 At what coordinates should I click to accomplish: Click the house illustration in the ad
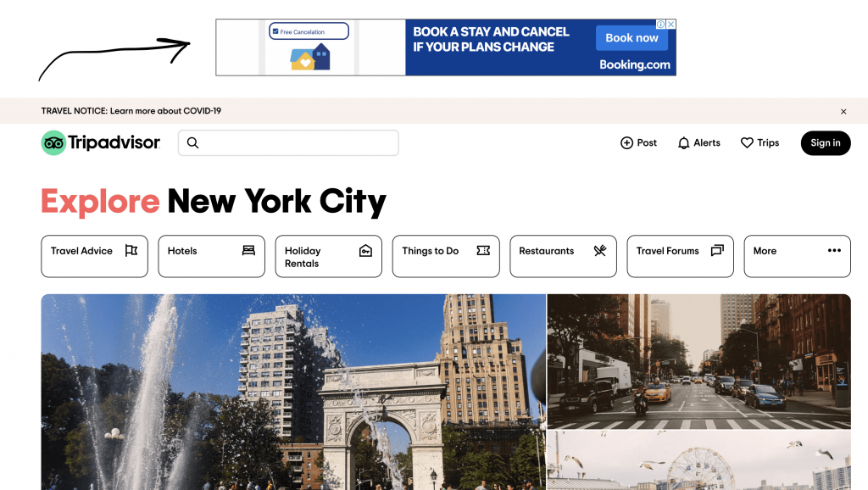point(310,57)
